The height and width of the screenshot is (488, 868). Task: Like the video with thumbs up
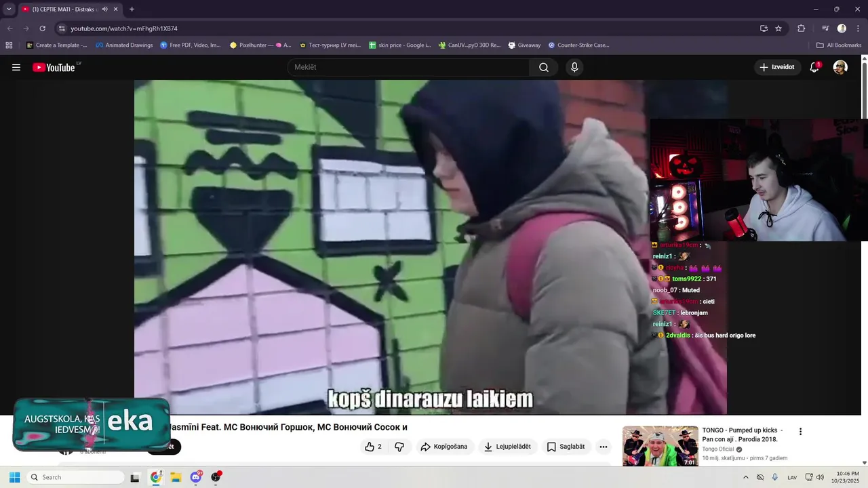click(x=373, y=447)
